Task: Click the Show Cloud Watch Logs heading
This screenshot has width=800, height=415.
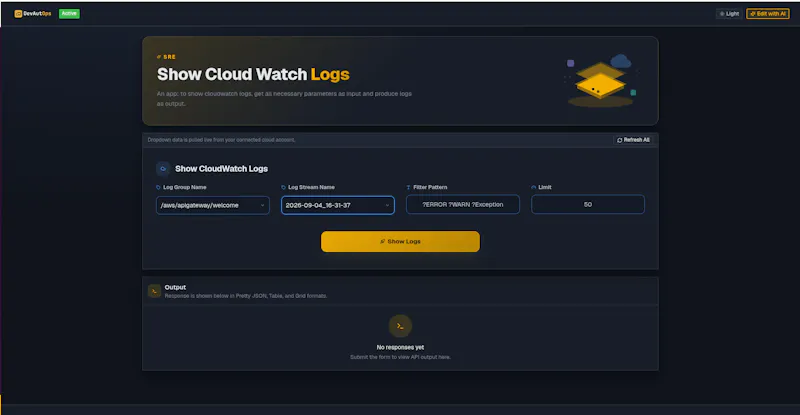Action: 253,75
